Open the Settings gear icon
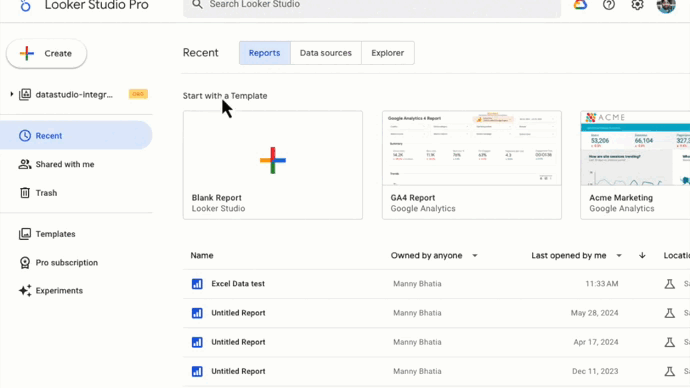Viewport: 690px width, 388px height. [x=637, y=5]
